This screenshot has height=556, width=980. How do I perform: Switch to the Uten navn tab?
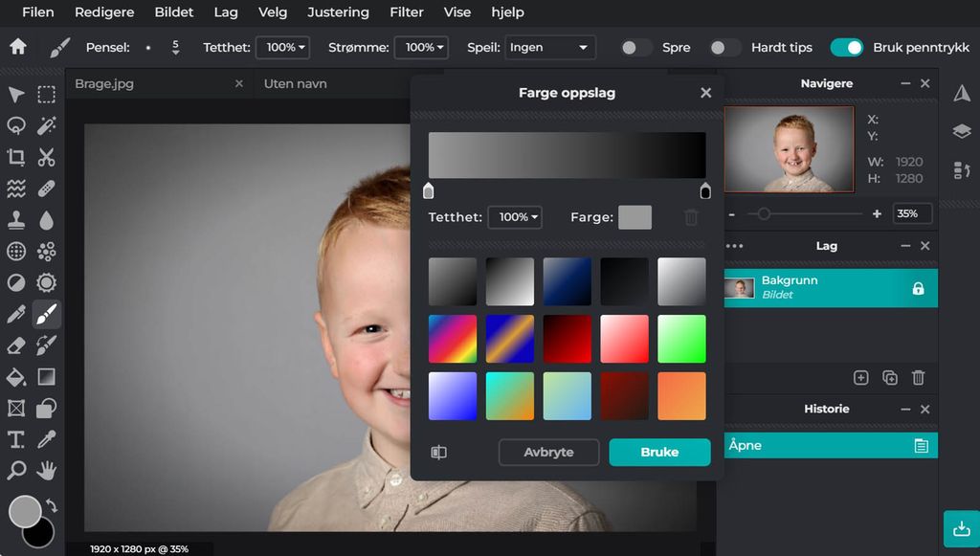click(x=296, y=84)
